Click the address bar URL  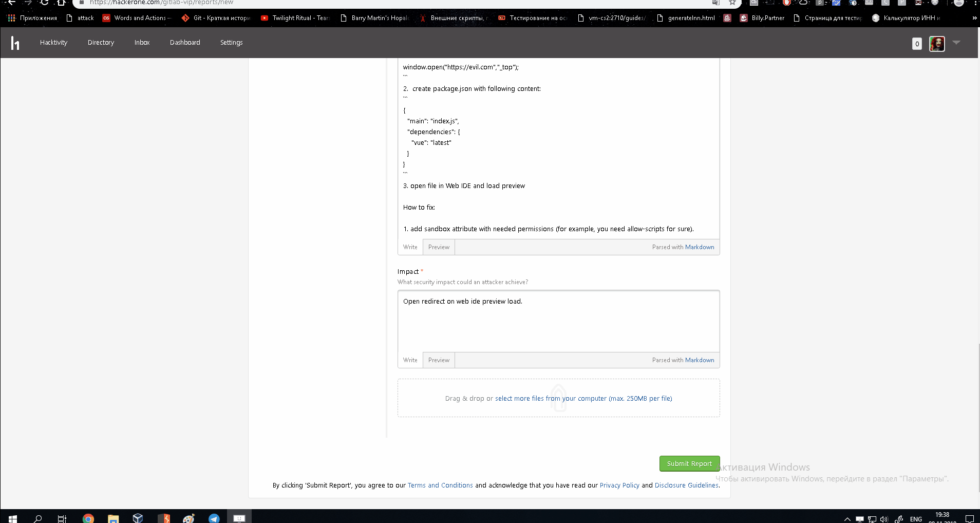click(161, 2)
